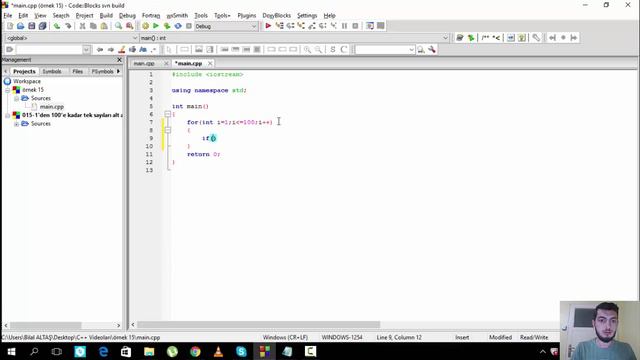Click the green Run icon
Image resolution: width=640 pixels, height=360 pixels.
click(x=156, y=26)
